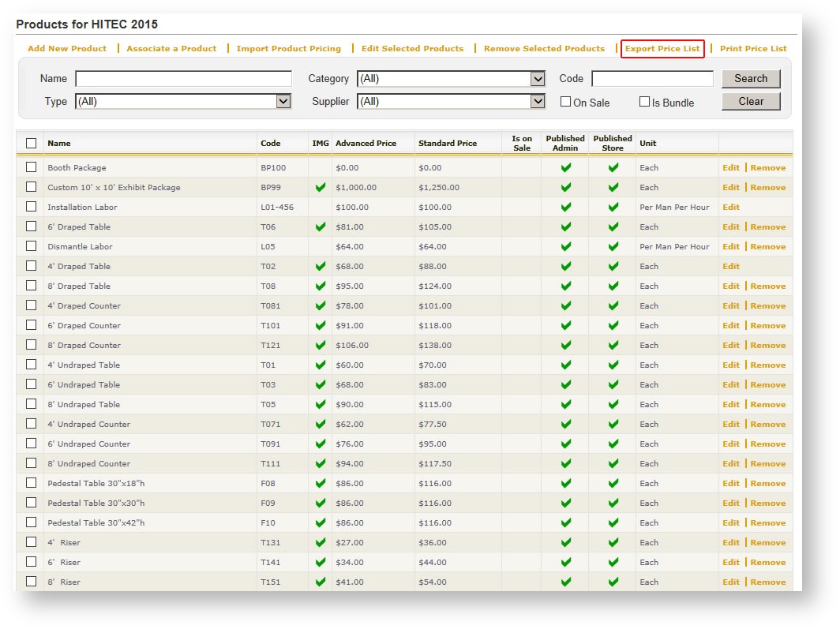Click into the Name search field
Screen dimensions: 840x629
click(183, 79)
